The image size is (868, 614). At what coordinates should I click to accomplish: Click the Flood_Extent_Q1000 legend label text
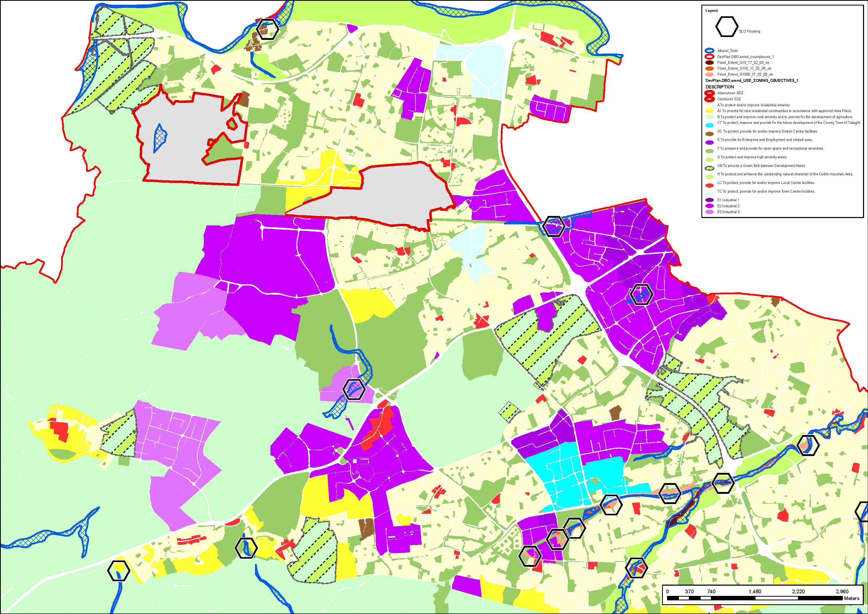(745, 75)
